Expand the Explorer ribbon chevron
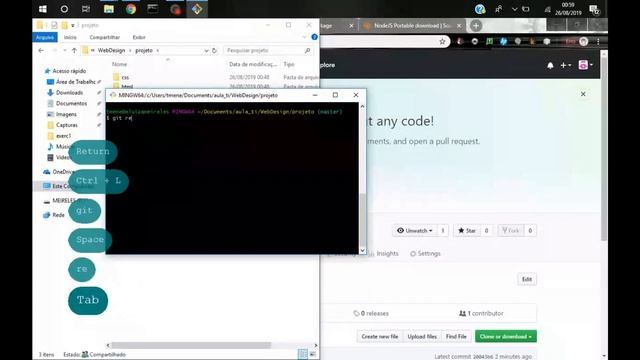 tap(304, 37)
